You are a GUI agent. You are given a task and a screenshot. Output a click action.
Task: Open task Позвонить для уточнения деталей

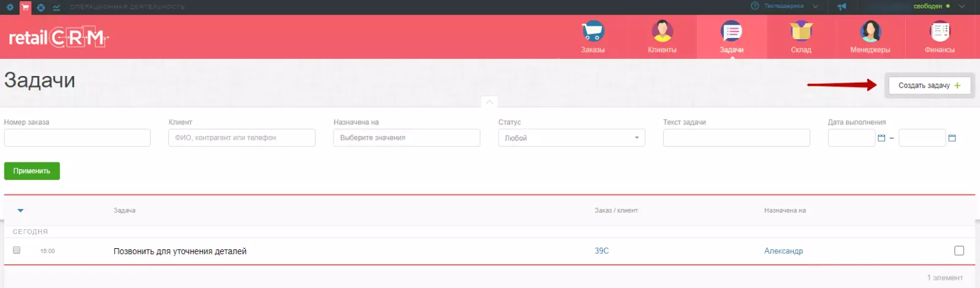click(x=180, y=251)
